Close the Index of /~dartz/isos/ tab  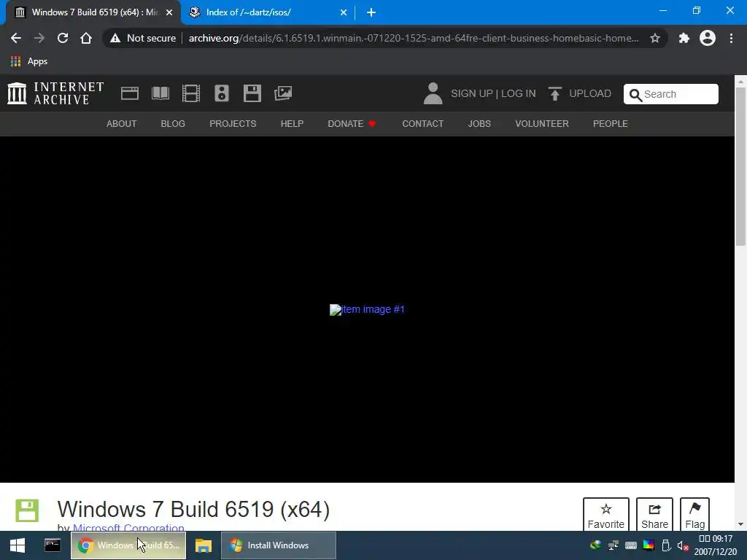(344, 12)
